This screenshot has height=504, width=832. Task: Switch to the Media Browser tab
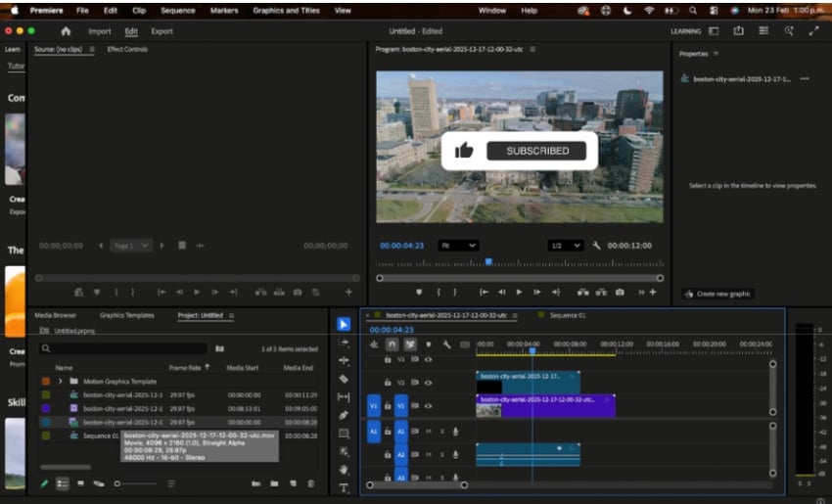click(x=56, y=315)
